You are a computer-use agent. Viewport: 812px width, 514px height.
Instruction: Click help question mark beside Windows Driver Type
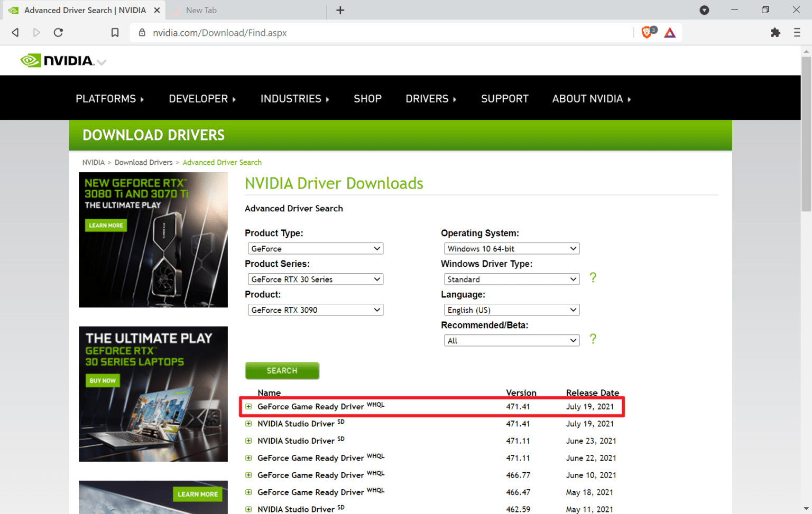coord(593,277)
